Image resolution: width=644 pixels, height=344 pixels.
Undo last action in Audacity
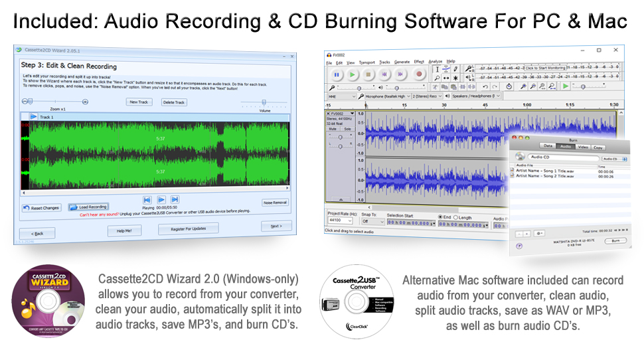tap(485, 87)
